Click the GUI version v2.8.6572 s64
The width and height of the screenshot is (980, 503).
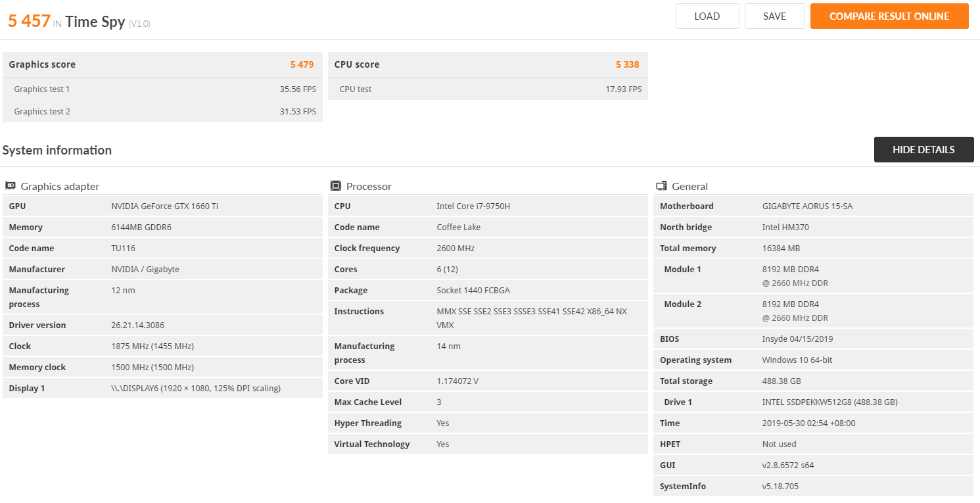[x=788, y=465]
